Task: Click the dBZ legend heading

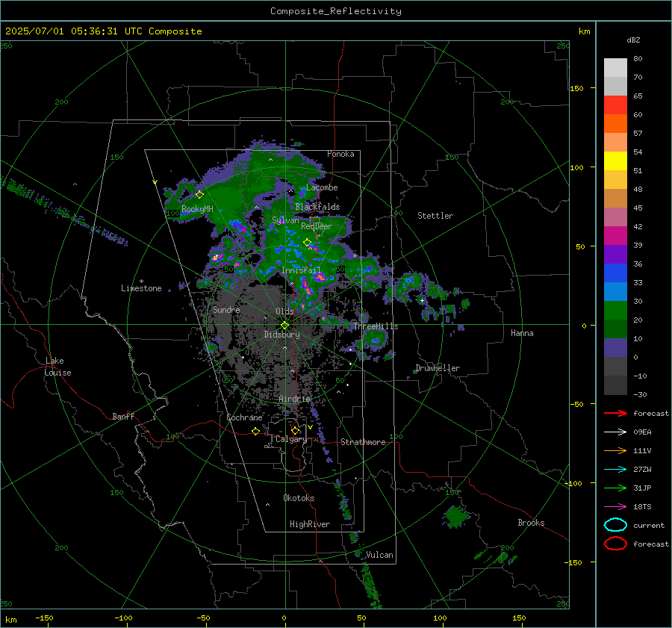Action: (x=633, y=40)
